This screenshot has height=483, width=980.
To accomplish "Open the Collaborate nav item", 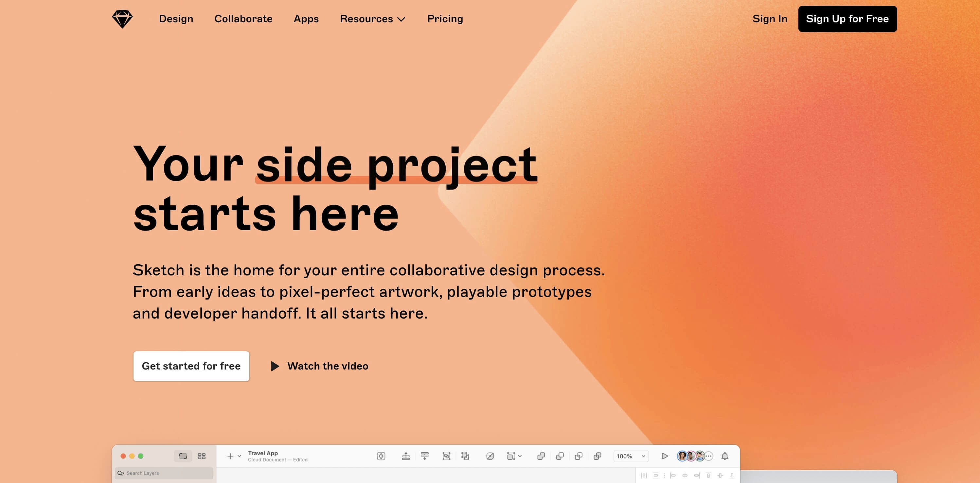I will [x=243, y=19].
